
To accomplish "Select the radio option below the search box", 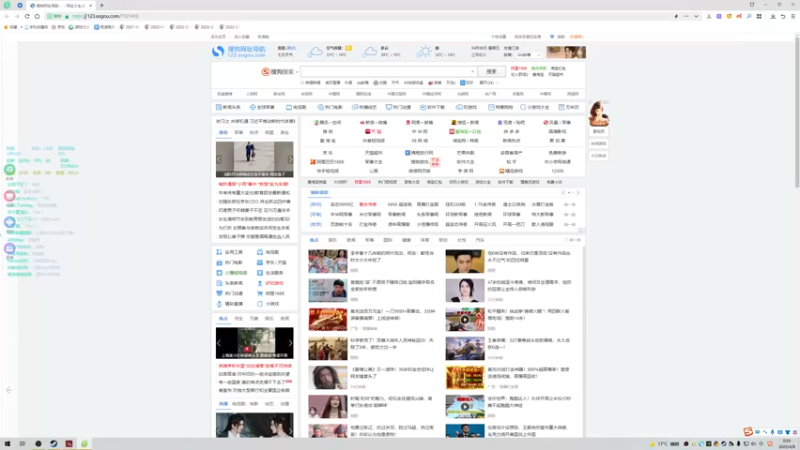I will click(302, 83).
